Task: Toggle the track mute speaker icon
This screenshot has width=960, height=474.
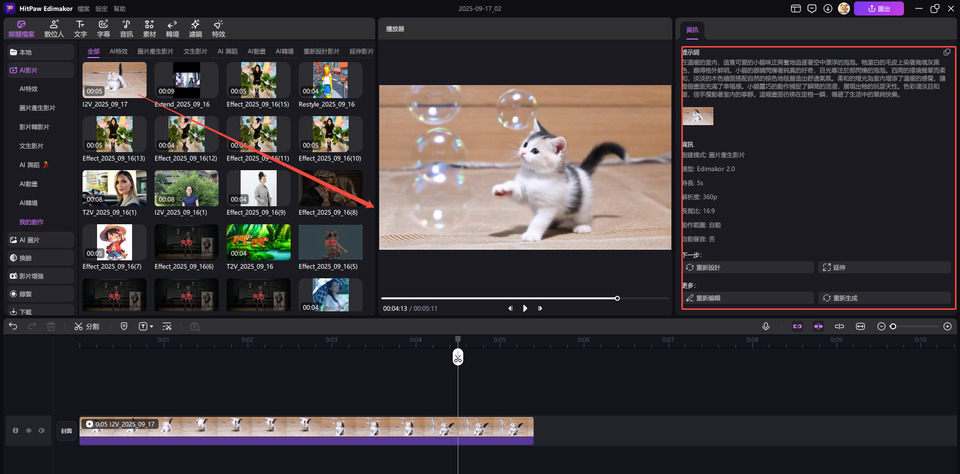Action: click(x=41, y=430)
